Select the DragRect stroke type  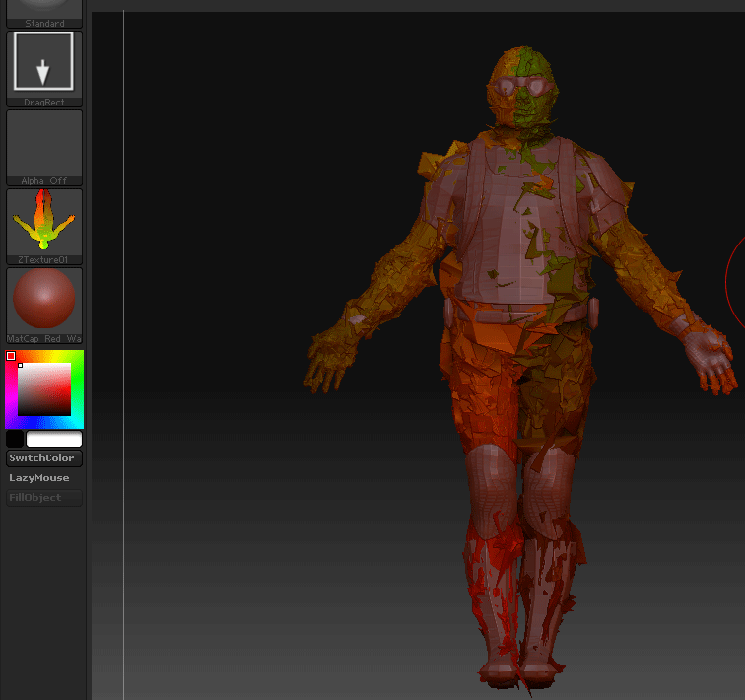pyautogui.click(x=44, y=69)
